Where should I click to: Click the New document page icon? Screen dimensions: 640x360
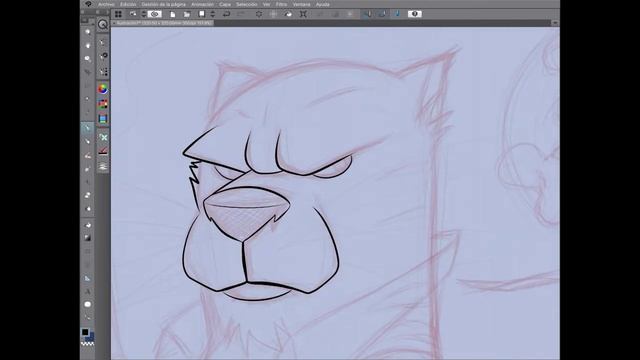[173, 14]
